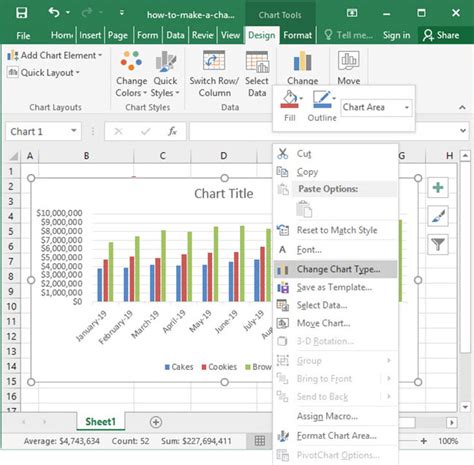Choose Select Data... in context menu
Screen dimensions: 474x465
point(336,305)
